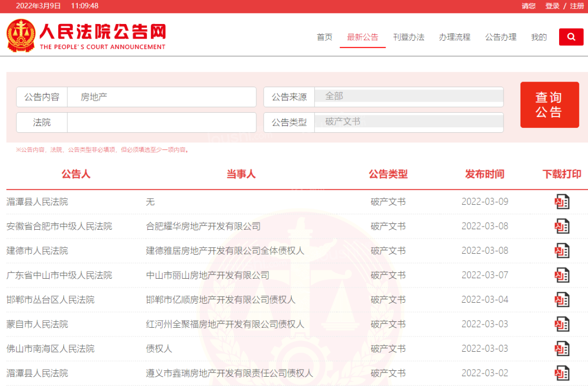Download PDF for 合肥耀华房地产开发有限公司 announcement
The image size is (588, 386).
pyautogui.click(x=562, y=226)
